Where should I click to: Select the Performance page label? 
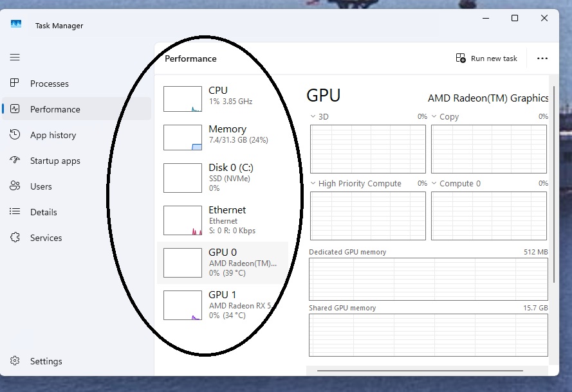[x=55, y=109]
